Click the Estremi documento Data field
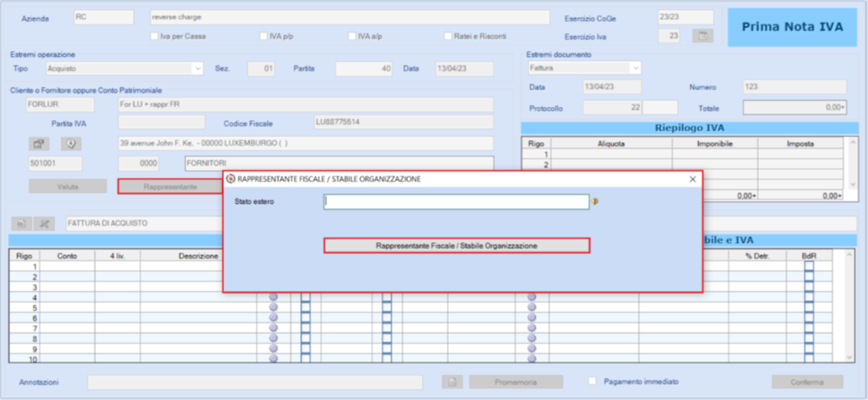This screenshot has width=868, height=400. (x=612, y=87)
